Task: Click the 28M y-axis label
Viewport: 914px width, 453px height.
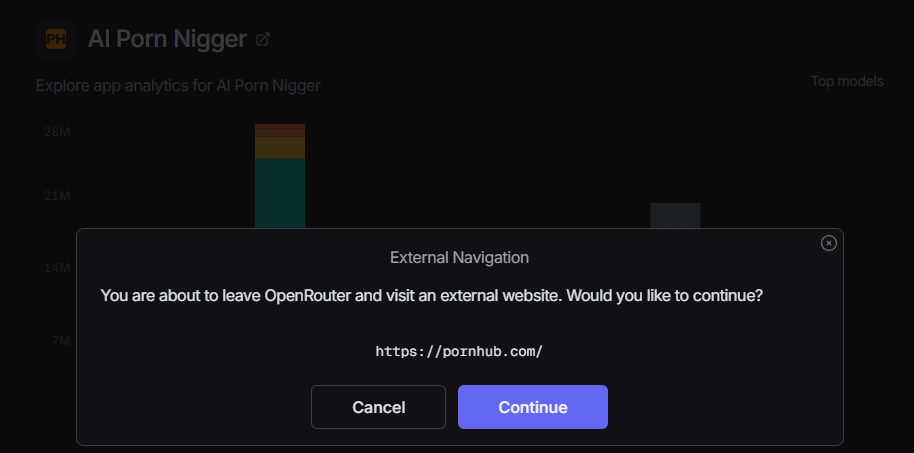Action: point(57,132)
